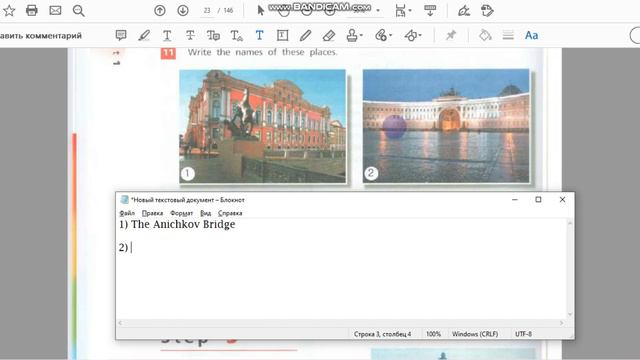Click the Notepad title bar document icon
The image size is (640, 360).
[124, 200]
